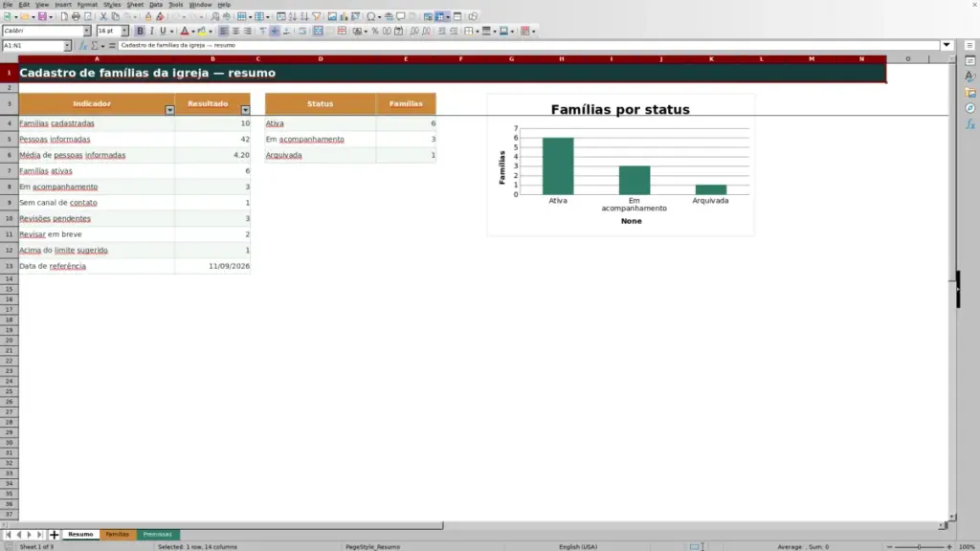The width and height of the screenshot is (980, 551).
Task: Open the Find and Replace tool
Action: coord(215,17)
